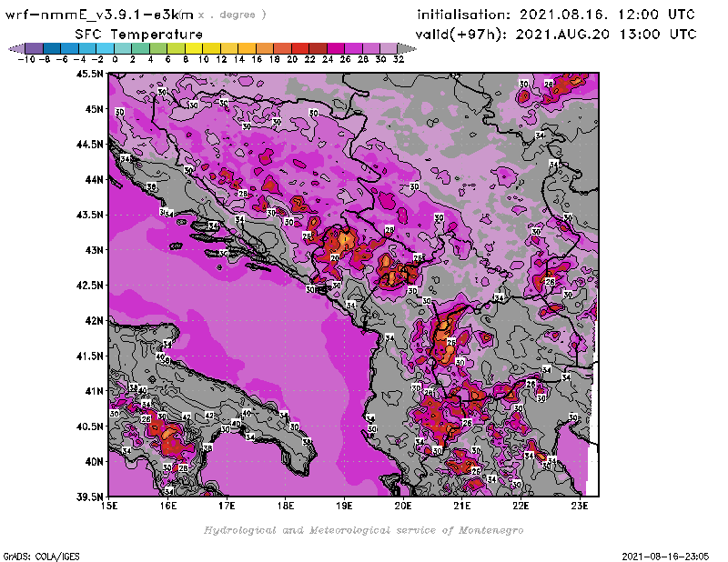Click the '41.5N' latitude label
The width and height of the screenshot is (728, 562).
coord(89,356)
